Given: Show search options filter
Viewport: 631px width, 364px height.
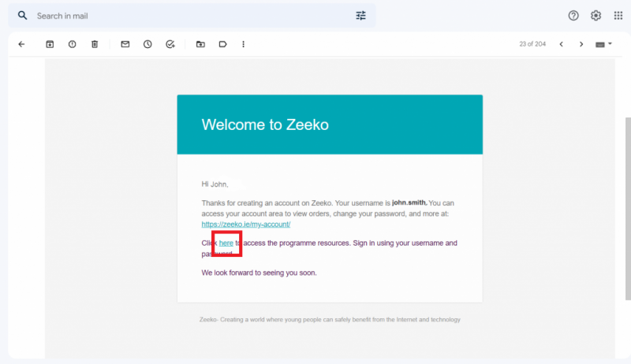Looking at the screenshot, I should [361, 16].
